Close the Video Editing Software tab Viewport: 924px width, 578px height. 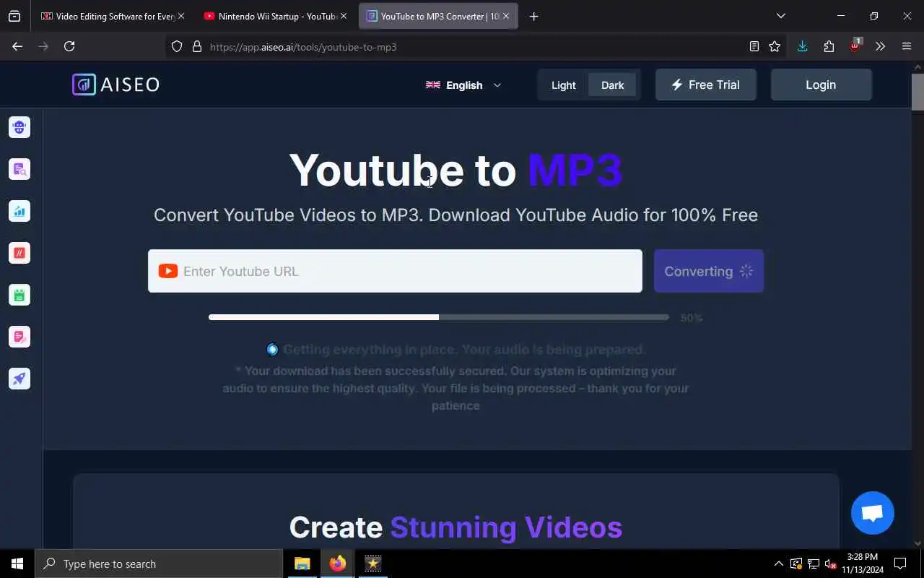click(181, 16)
